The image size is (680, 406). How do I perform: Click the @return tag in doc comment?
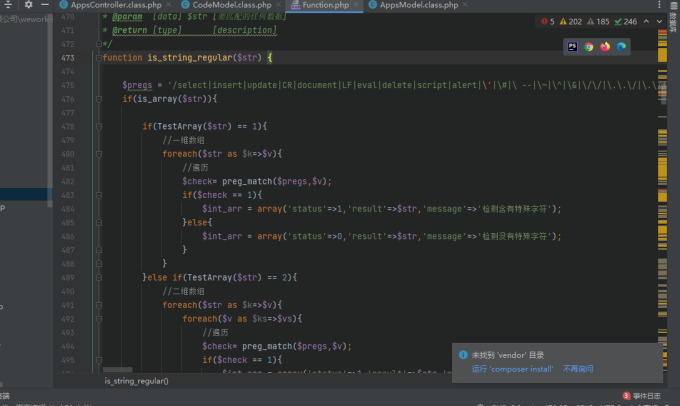[x=130, y=30]
